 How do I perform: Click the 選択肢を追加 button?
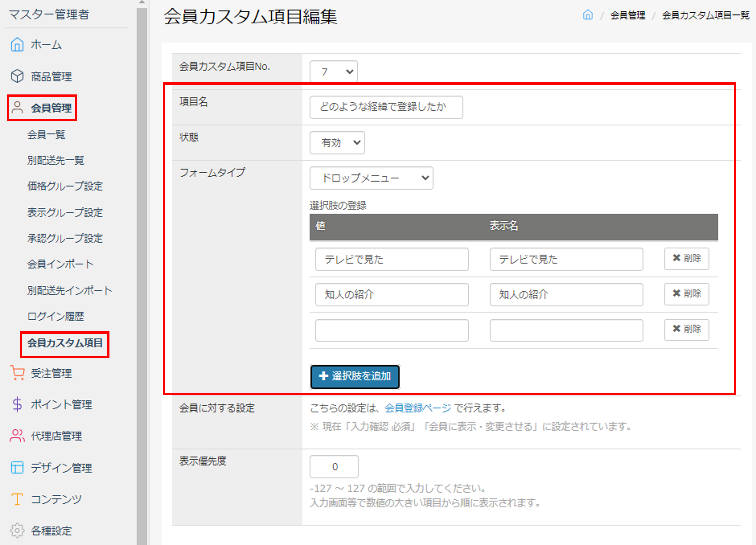point(355,376)
